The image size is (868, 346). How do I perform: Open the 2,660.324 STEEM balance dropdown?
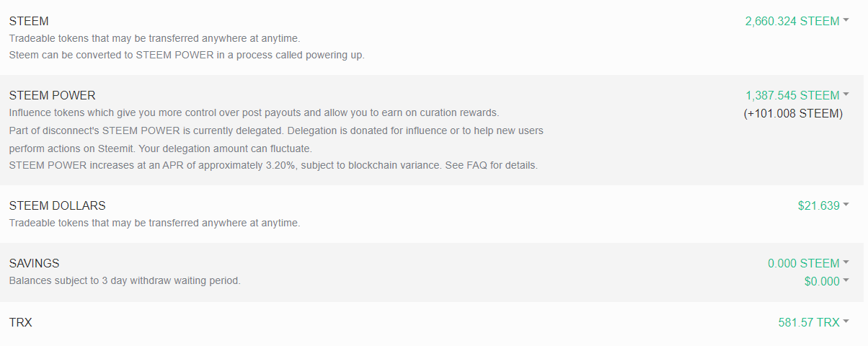pyautogui.click(x=792, y=21)
